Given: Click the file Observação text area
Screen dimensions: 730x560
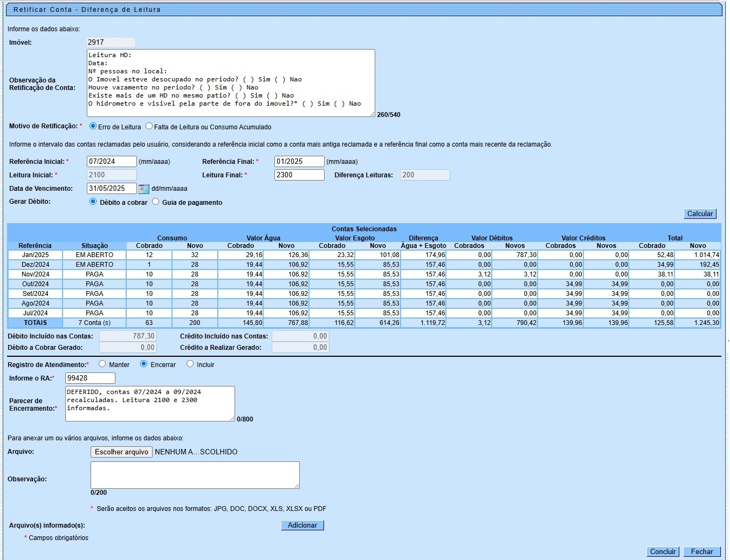Looking at the screenshot, I should pos(195,475).
